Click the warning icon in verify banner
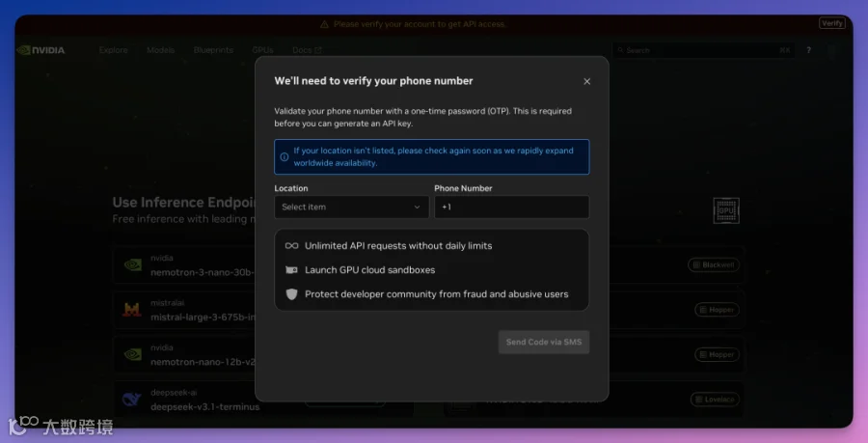The height and width of the screenshot is (443, 868). coord(324,24)
